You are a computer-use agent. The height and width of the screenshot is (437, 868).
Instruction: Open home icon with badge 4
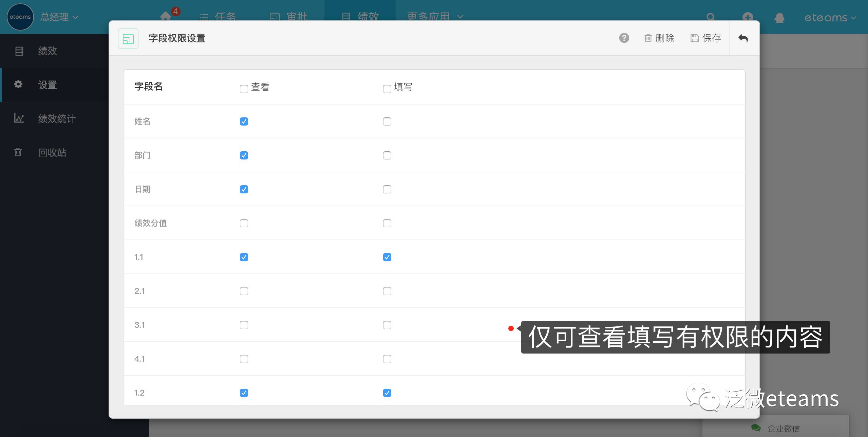click(166, 16)
